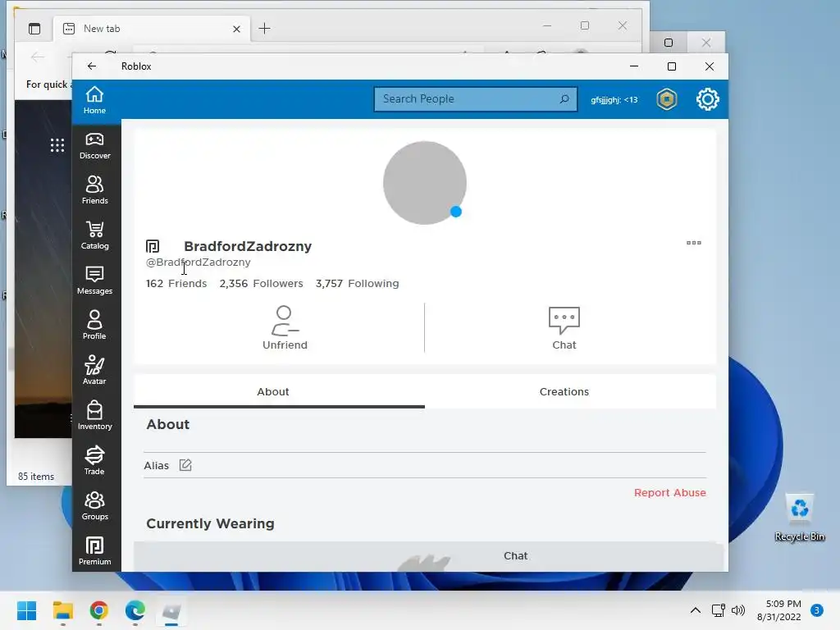The image size is (840, 630).
Task: Open Edge tab actions menu icon
Action: pyautogui.click(x=34, y=29)
